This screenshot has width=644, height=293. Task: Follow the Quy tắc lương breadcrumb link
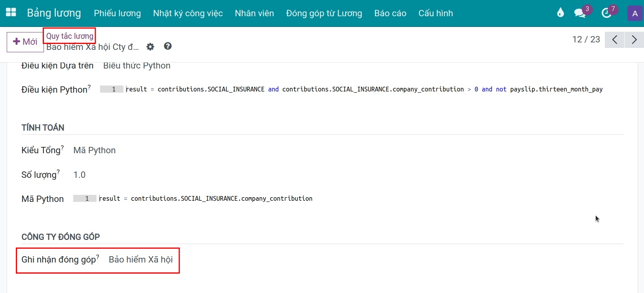pyautogui.click(x=70, y=36)
